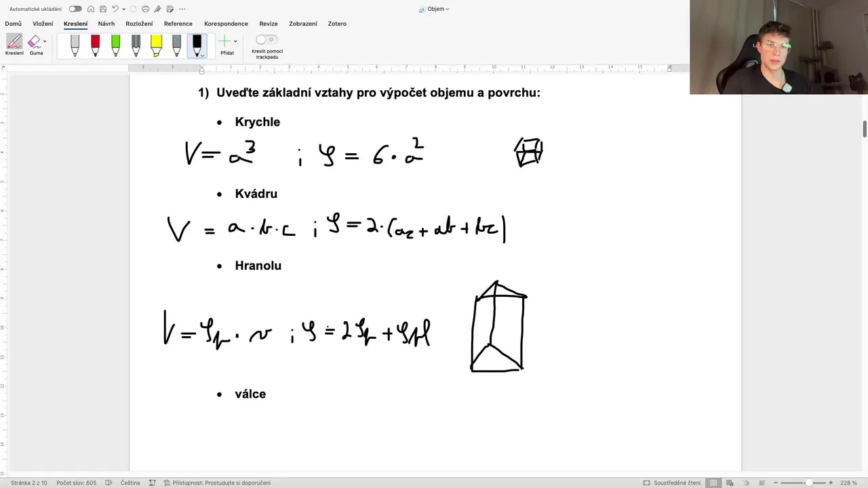The height and width of the screenshot is (488, 868).
Task: Toggle Automatické ukládání switch
Action: (75, 9)
